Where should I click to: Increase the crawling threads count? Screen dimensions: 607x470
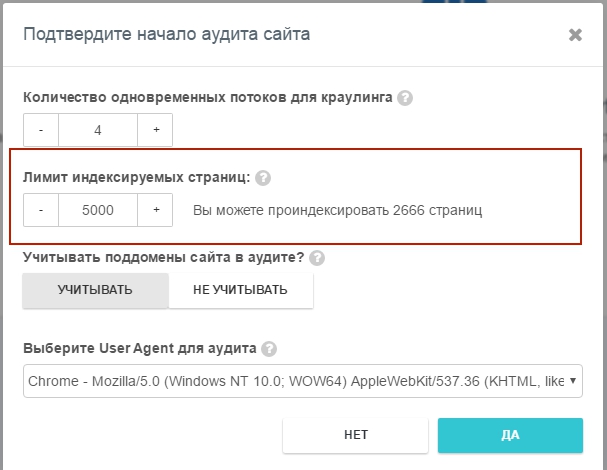pos(155,130)
